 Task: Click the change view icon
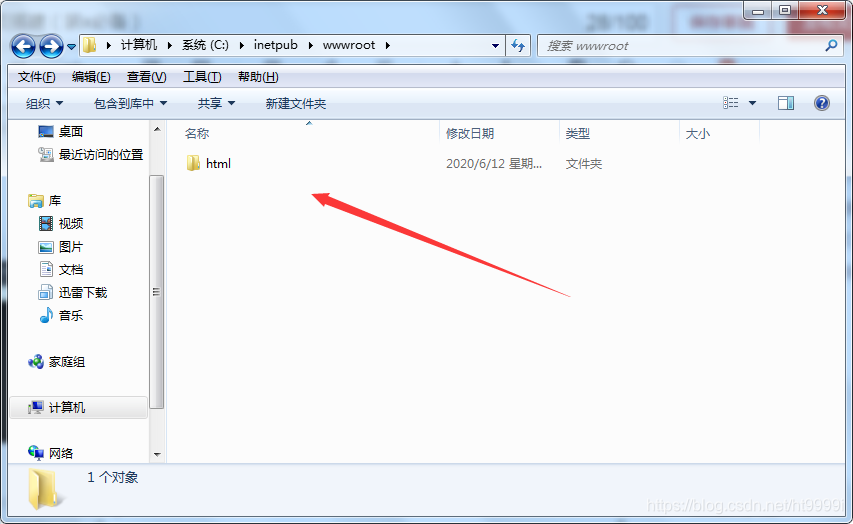[x=731, y=103]
